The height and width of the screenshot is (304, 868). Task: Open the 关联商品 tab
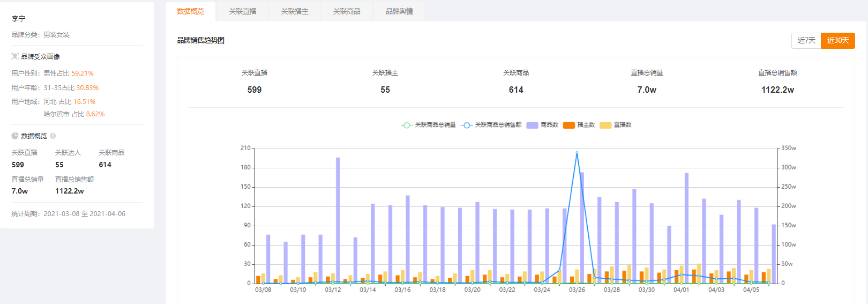tap(347, 11)
